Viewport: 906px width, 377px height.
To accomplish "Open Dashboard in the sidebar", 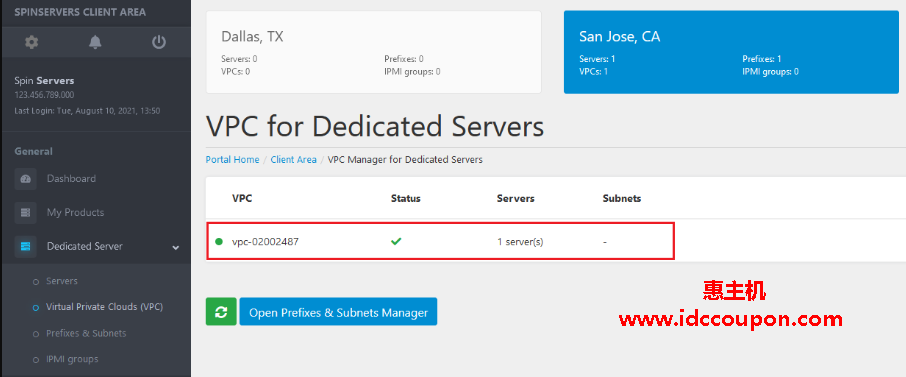I will tap(71, 179).
